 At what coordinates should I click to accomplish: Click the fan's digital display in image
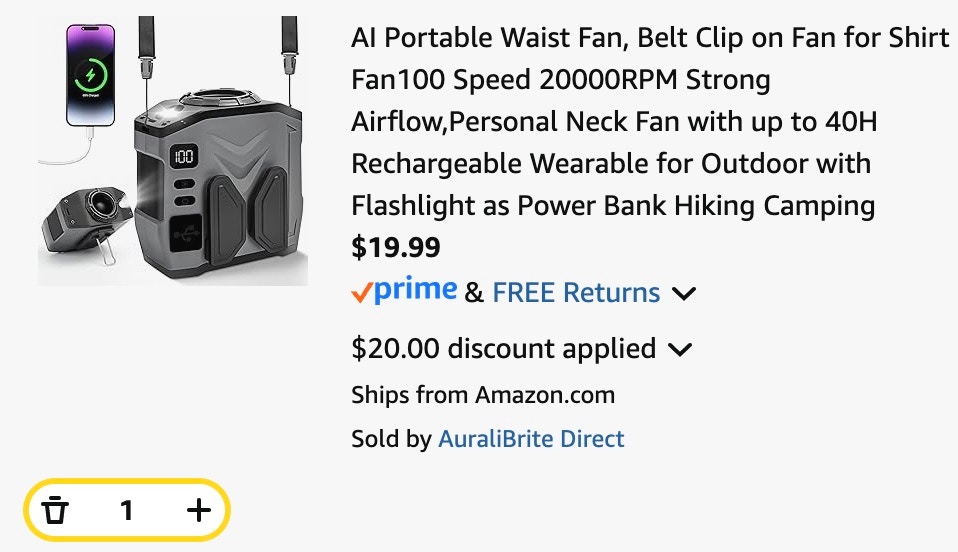(183, 157)
